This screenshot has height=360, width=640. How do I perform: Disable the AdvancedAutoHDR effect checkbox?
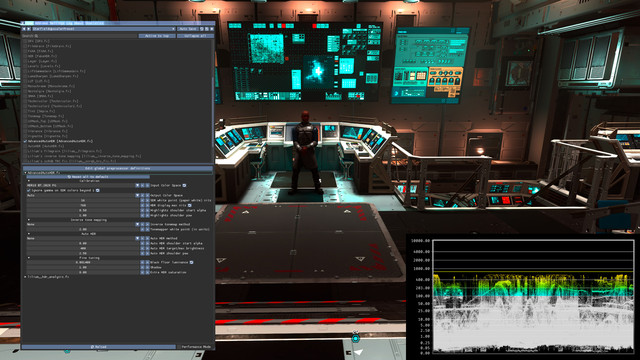25,141
